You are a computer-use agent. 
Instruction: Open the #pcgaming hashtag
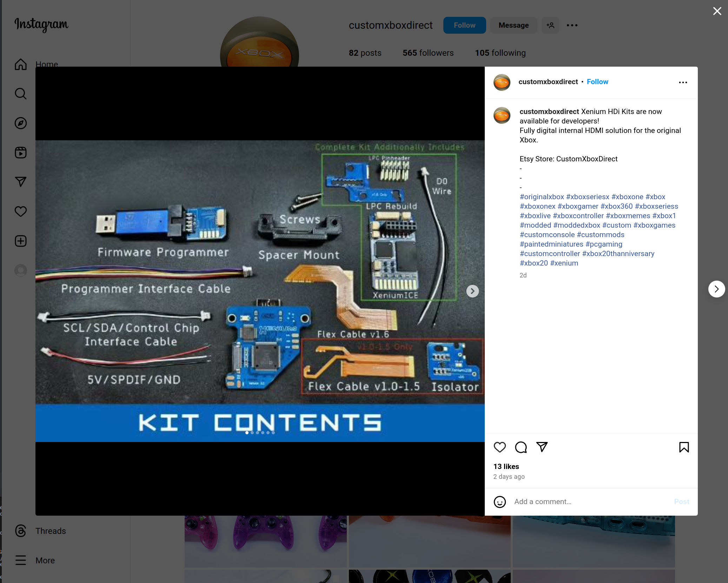tap(604, 244)
